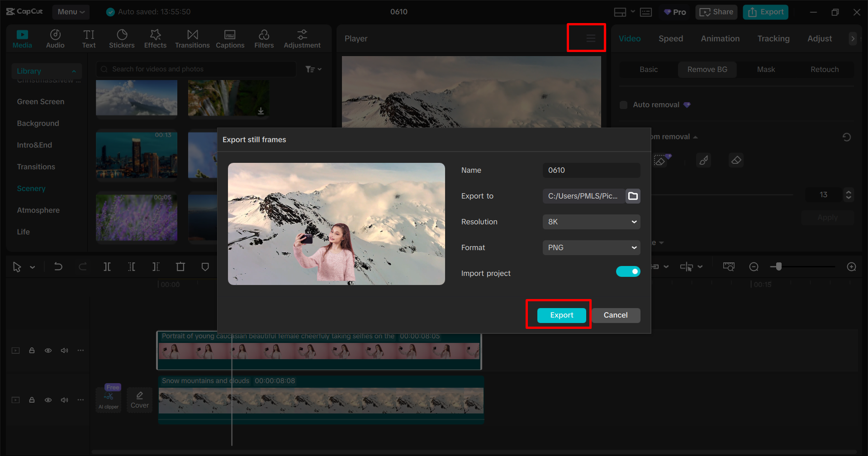Turn off the Import project toggle
The image size is (868, 456).
coord(628,271)
